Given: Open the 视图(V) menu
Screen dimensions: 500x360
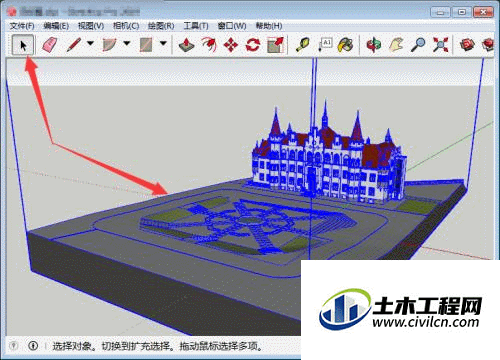Looking at the screenshot, I should tap(91, 26).
